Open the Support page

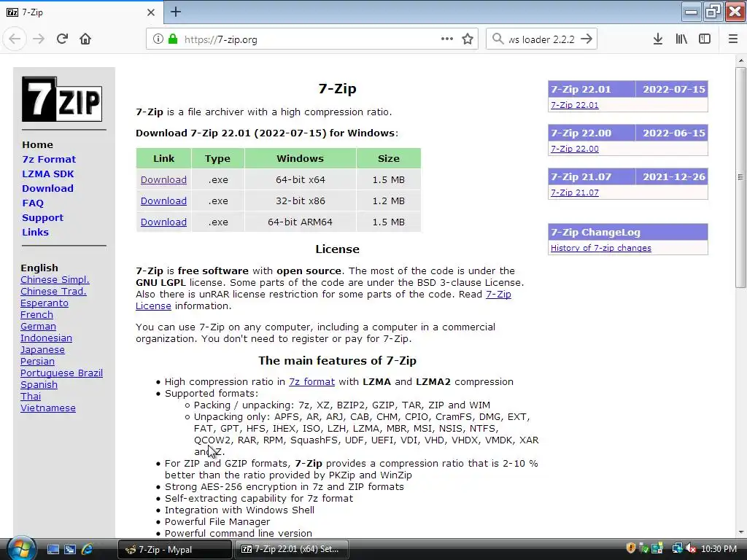pos(42,217)
